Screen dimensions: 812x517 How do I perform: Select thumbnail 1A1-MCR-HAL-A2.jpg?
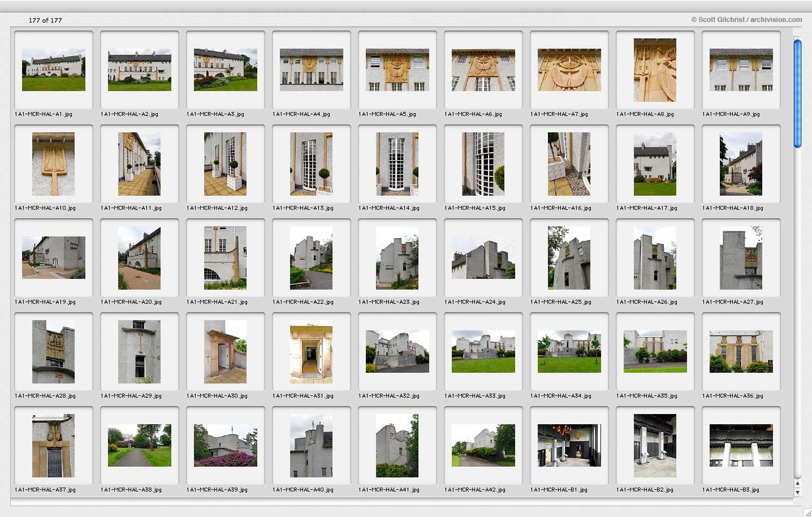140,70
